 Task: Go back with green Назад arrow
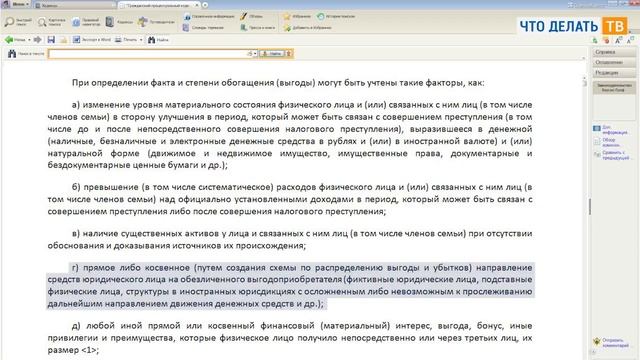pos(15,40)
